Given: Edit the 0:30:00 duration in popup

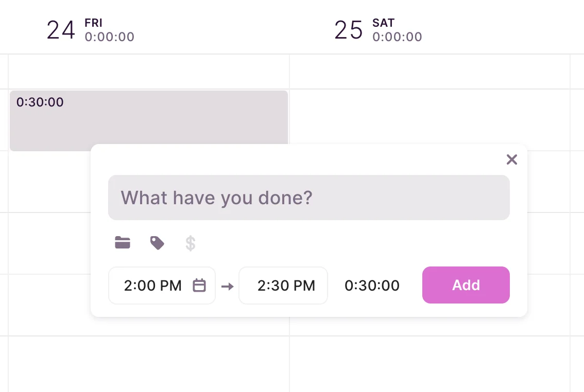Looking at the screenshot, I should coord(372,286).
